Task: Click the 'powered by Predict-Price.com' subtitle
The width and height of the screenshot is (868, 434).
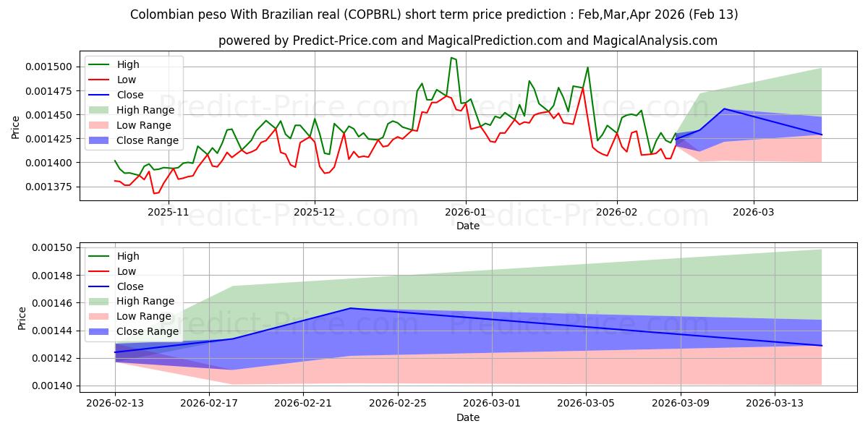Action: (468, 41)
